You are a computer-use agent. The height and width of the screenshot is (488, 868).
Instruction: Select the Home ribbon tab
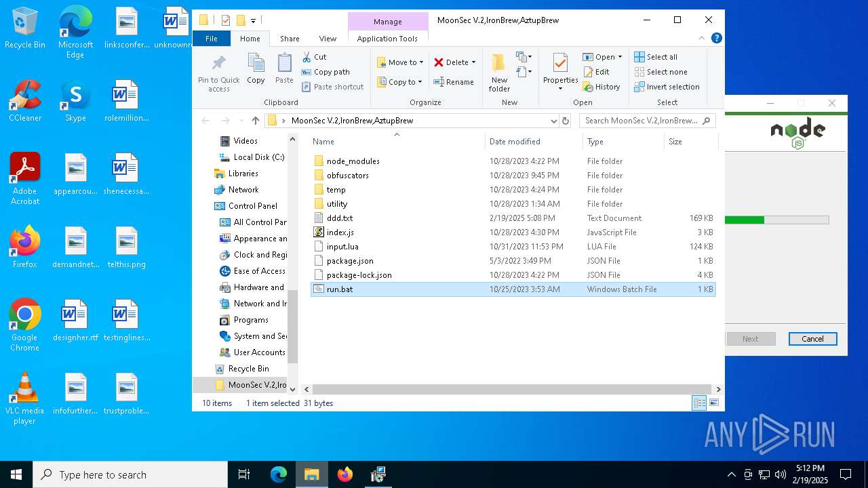250,39
